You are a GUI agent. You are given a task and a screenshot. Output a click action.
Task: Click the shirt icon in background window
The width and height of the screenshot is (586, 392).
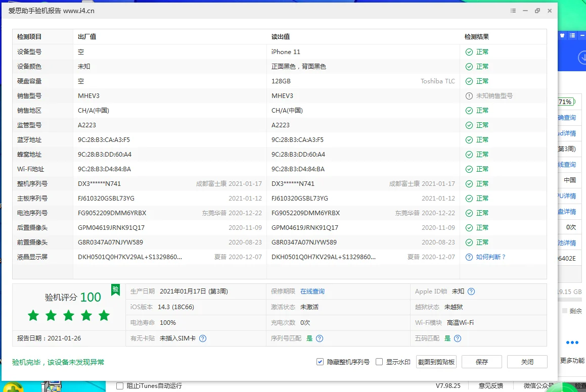pos(562,35)
